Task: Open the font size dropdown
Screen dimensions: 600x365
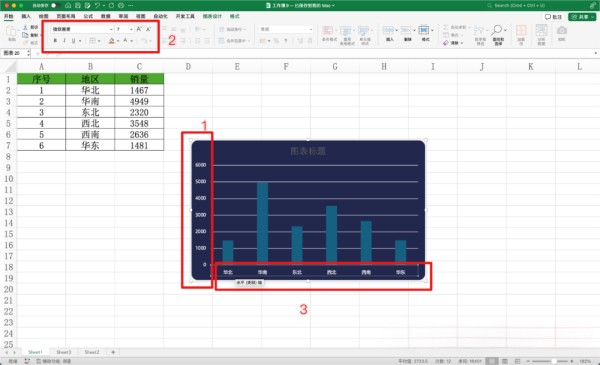Action: tap(124, 29)
